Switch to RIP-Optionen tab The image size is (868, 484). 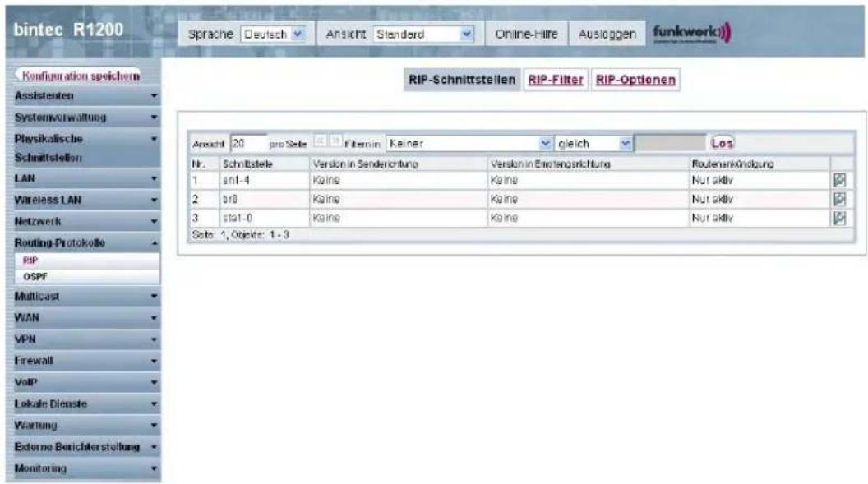pos(635,80)
